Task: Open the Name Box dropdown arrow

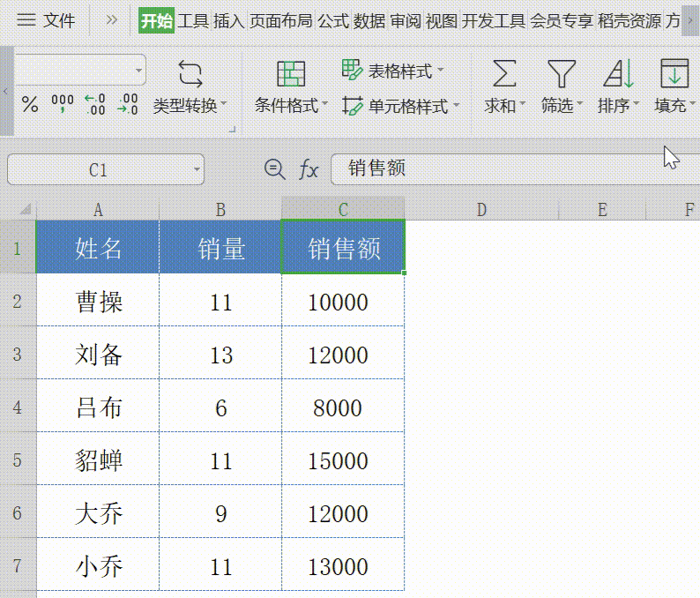Action: pos(197,169)
